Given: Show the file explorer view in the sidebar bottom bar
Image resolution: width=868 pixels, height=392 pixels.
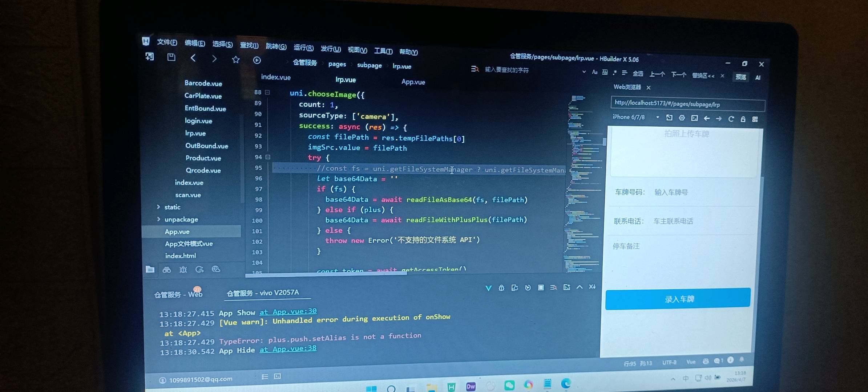Looking at the screenshot, I should [150, 269].
